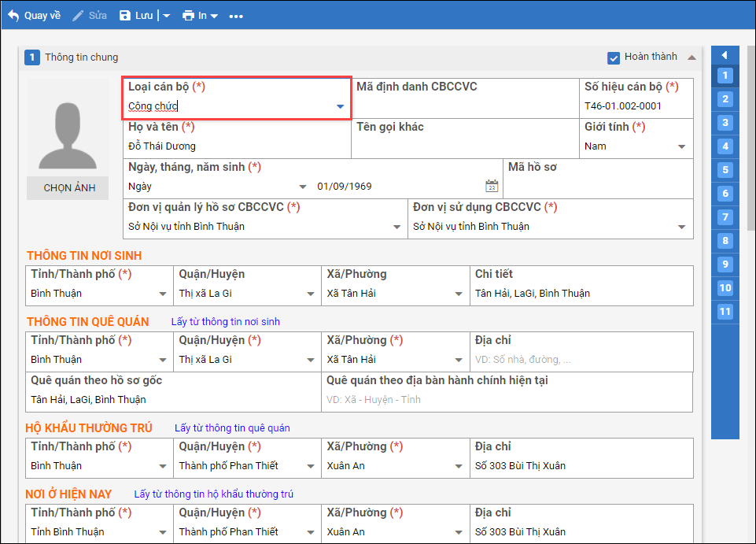Click the Mã định danh CBCCVC field
Image resolution: width=756 pixels, height=544 pixels.
click(464, 106)
